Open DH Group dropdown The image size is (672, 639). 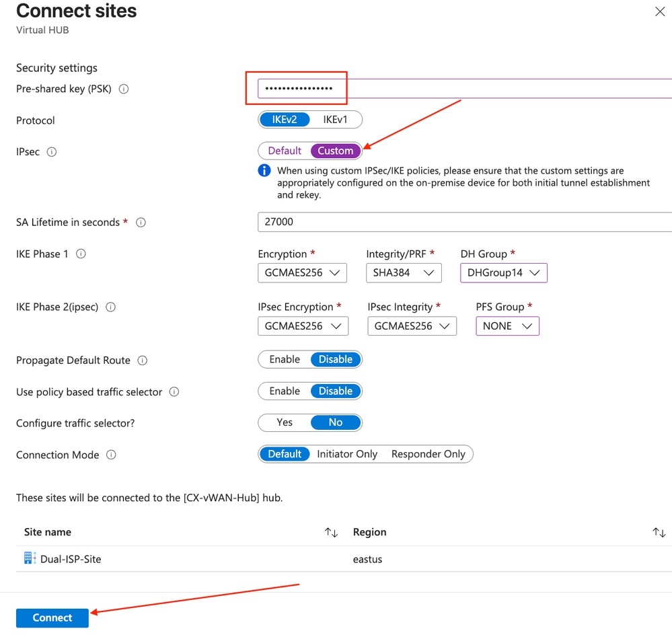[x=504, y=273]
